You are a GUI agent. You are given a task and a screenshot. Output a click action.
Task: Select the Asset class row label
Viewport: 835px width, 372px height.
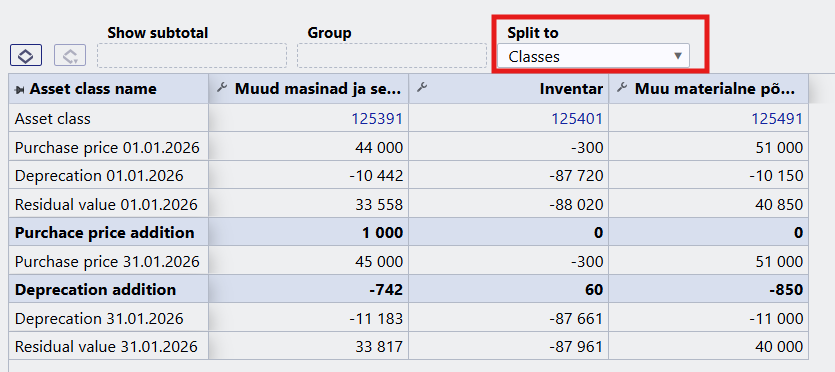(x=53, y=119)
